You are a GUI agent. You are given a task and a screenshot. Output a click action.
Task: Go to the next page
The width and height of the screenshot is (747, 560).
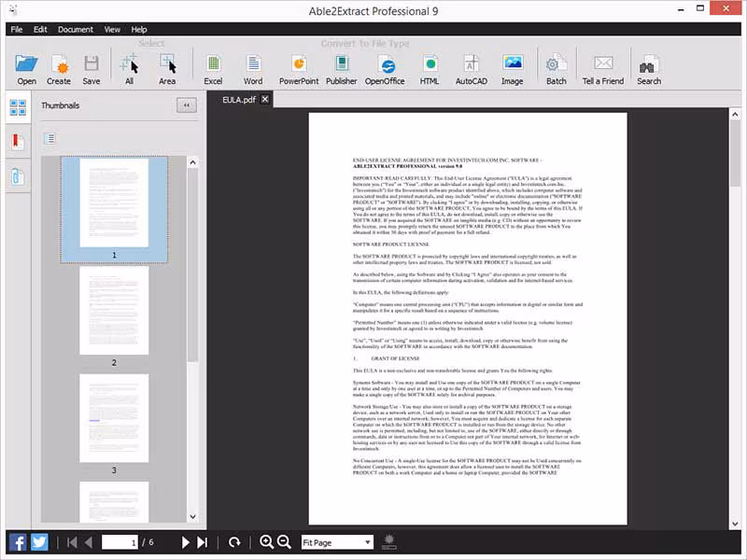tap(185, 542)
